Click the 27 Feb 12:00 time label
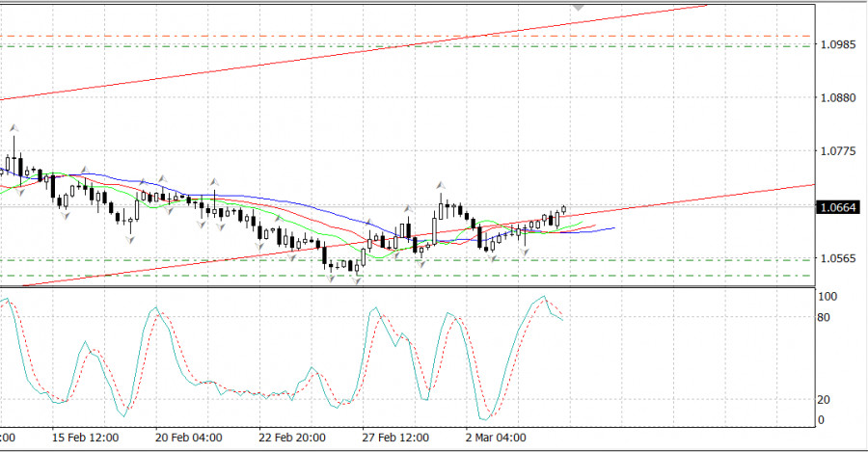The width and height of the screenshot is (868, 452). click(396, 437)
